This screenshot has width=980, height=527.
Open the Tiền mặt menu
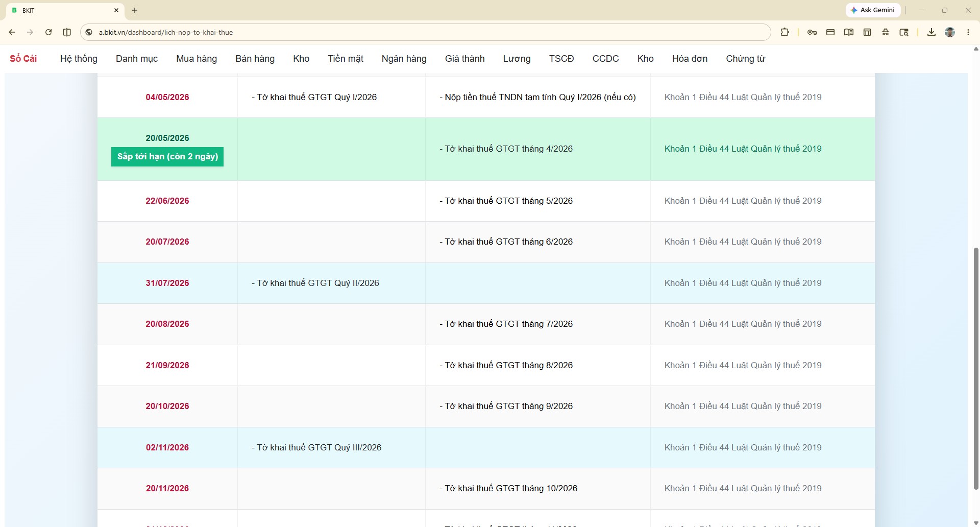click(x=346, y=59)
